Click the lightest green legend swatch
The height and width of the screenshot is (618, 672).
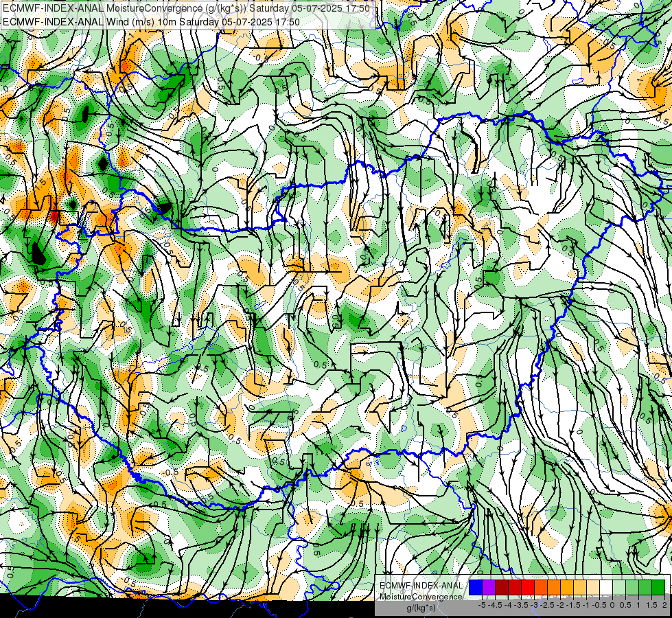click(619, 588)
